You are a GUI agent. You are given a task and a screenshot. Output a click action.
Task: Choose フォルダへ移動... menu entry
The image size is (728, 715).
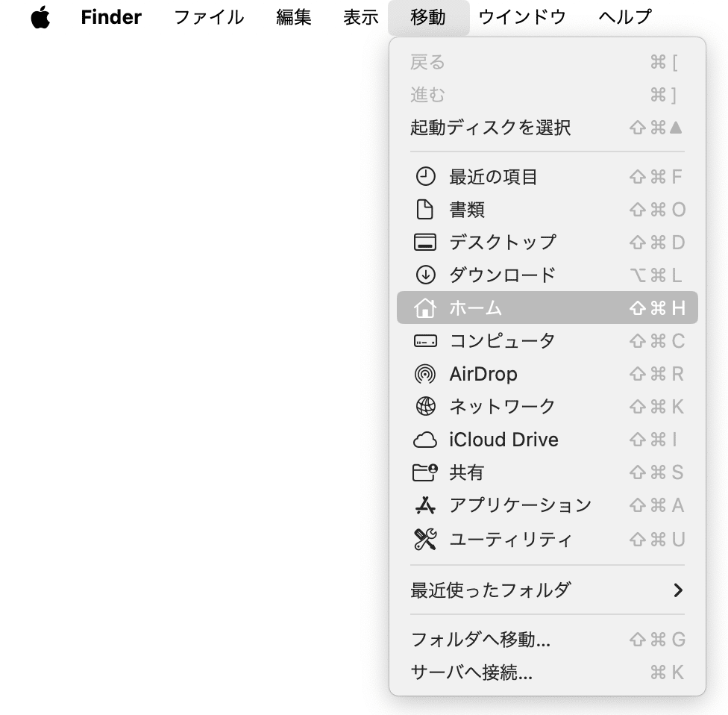pyautogui.click(x=547, y=640)
